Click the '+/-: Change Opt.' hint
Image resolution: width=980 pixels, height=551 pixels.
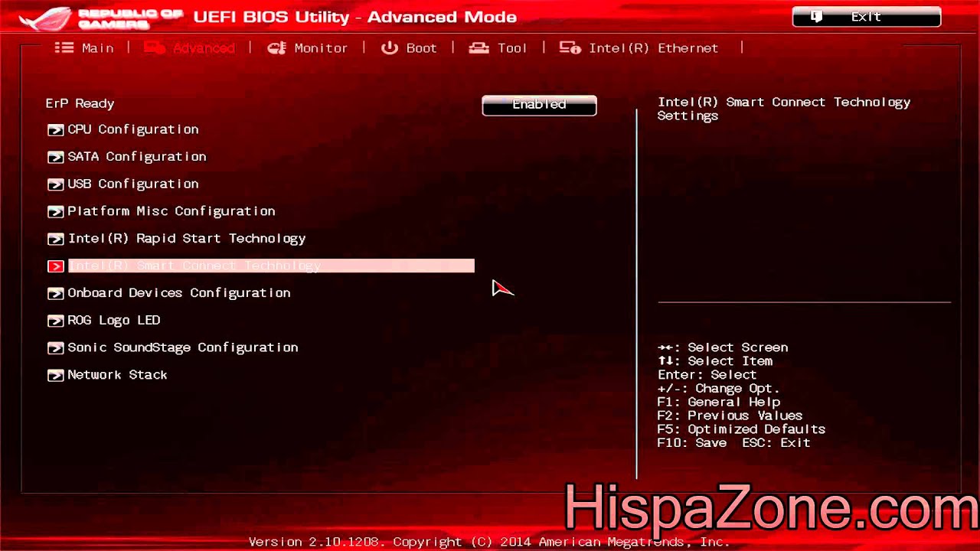pyautogui.click(x=718, y=389)
